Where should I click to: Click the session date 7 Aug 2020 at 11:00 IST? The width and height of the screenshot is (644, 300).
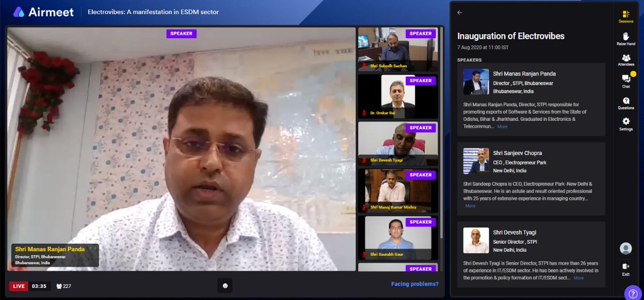(x=483, y=47)
